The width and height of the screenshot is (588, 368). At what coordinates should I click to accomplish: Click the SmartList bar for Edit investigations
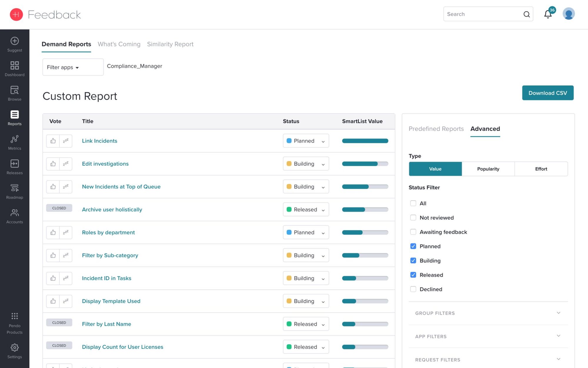365,164
